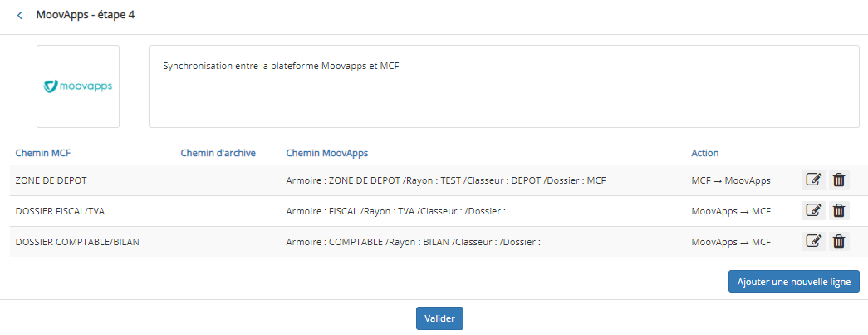Click the Chemin MoovApps column header
The image size is (868, 335).
(327, 153)
